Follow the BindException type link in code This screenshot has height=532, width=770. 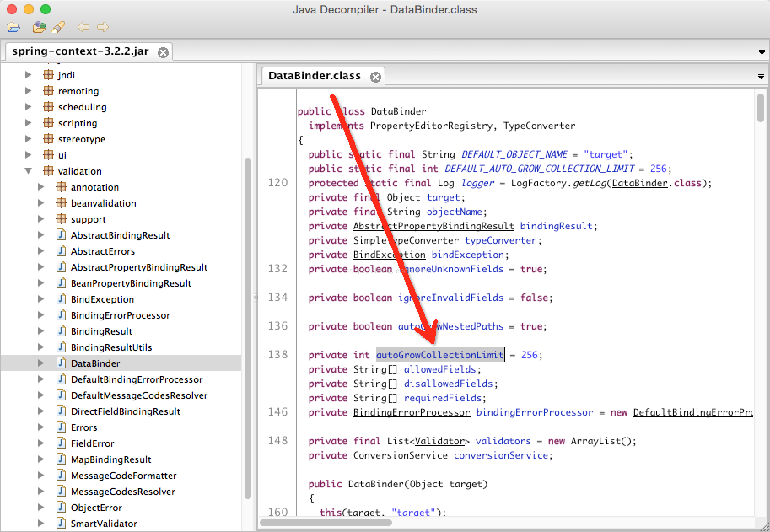(389, 255)
